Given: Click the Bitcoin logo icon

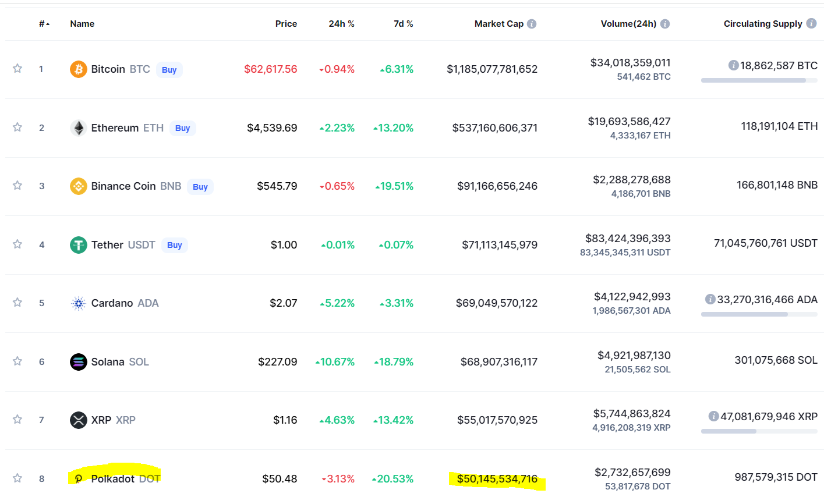Looking at the screenshot, I should click(79, 69).
